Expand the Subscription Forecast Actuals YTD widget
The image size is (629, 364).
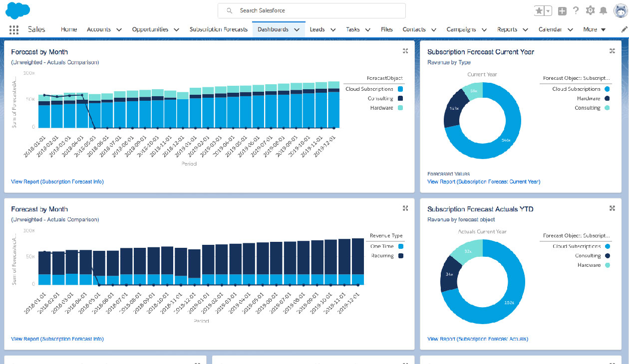(613, 208)
